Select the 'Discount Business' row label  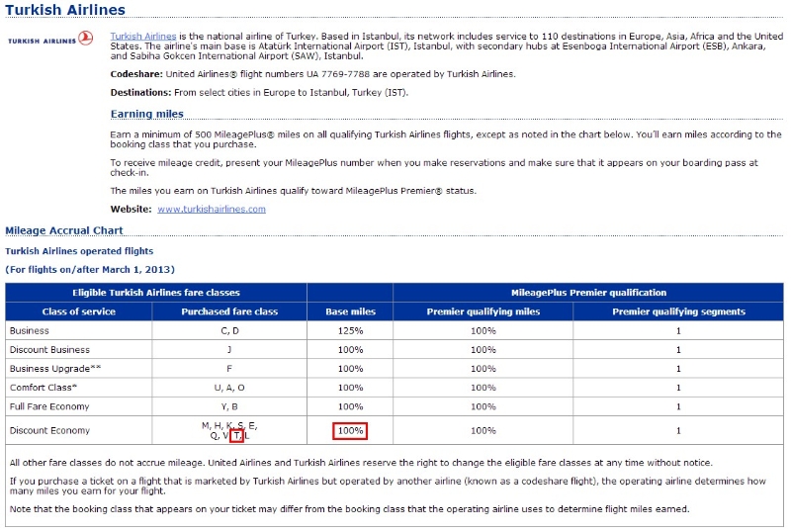(x=49, y=350)
